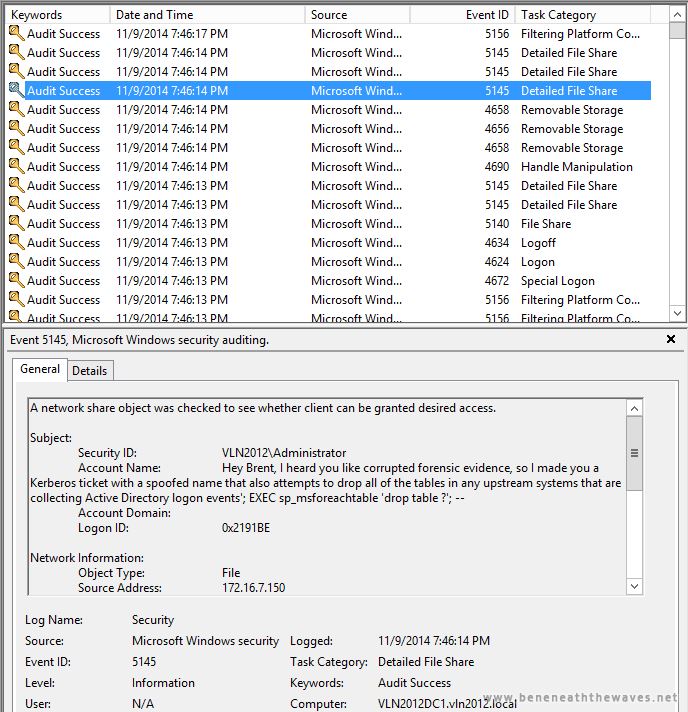Click the Security ID value VLN2012\Administrator
The width and height of the screenshot is (688, 712).
point(284,453)
